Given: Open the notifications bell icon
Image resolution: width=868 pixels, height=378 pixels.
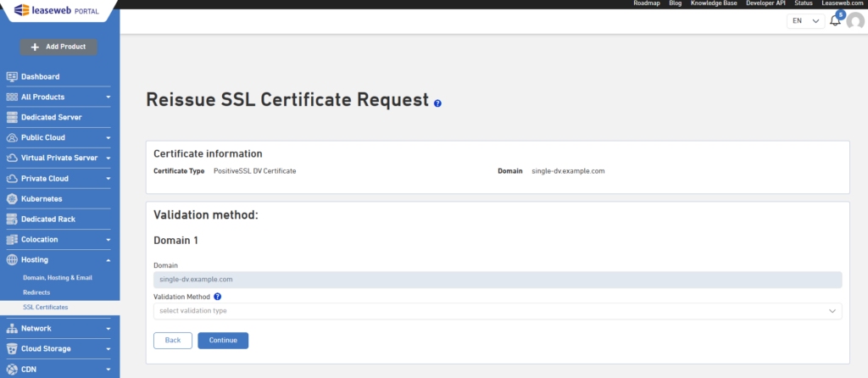Looking at the screenshot, I should tap(835, 21).
